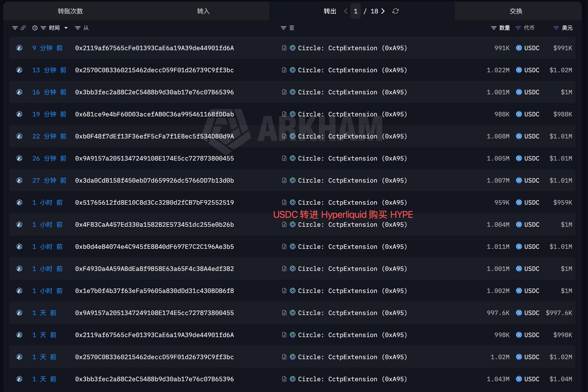The width and height of the screenshot is (588, 392).
Task: Open the 13 分钟 前 transaction link
Action: (x=49, y=70)
